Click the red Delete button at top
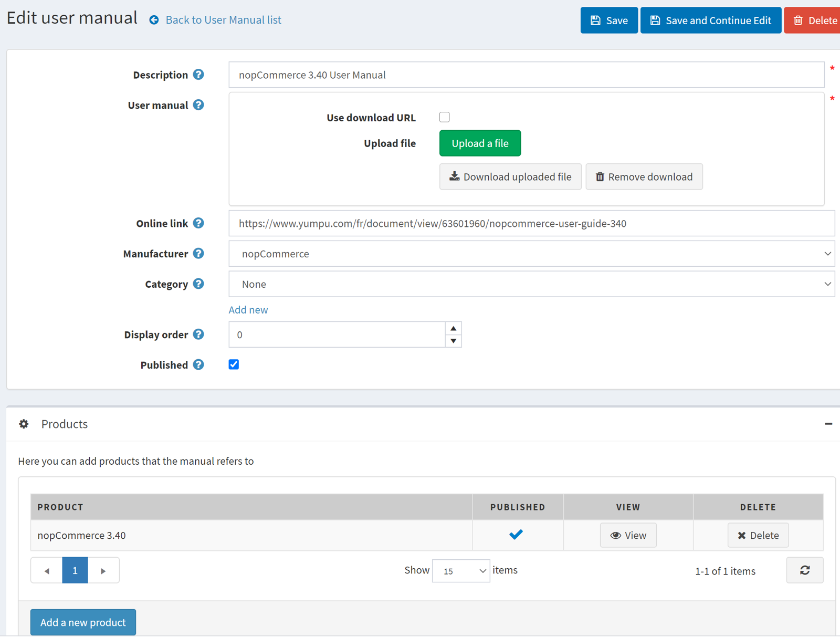The width and height of the screenshot is (840, 637). click(x=813, y=20)
